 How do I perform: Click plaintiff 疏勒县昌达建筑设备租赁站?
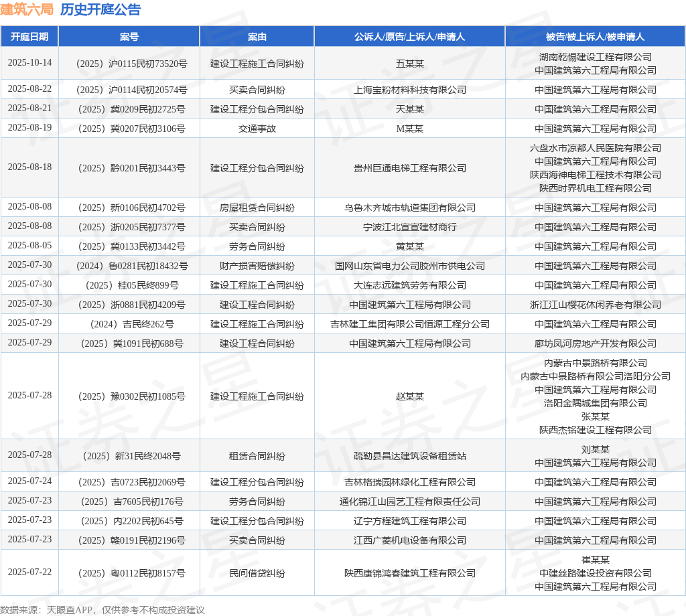(410, 456)
